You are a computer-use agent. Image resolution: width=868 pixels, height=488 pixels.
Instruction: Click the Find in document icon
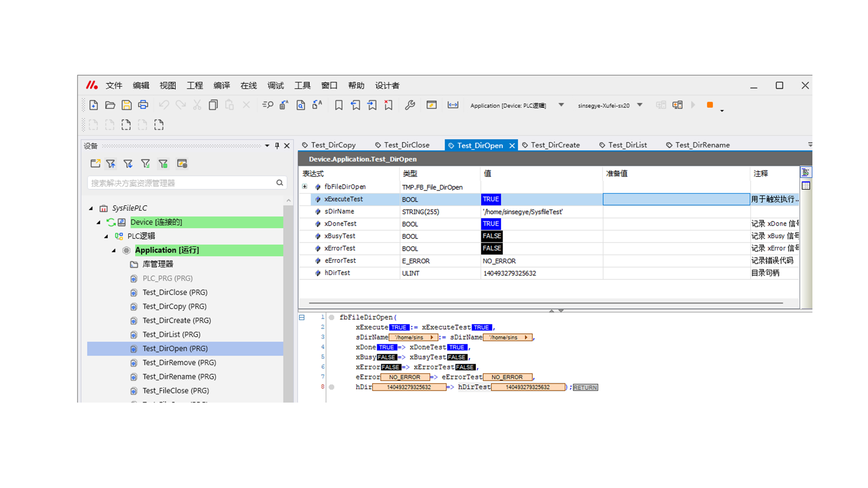(x=301, y=105)
